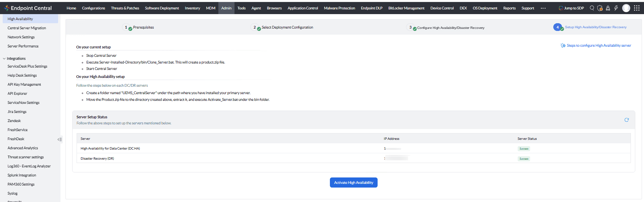The image size is (644, 202).
Task: Open PAM360 Settings
Action: pyautogui.click(x=21, y=184)
